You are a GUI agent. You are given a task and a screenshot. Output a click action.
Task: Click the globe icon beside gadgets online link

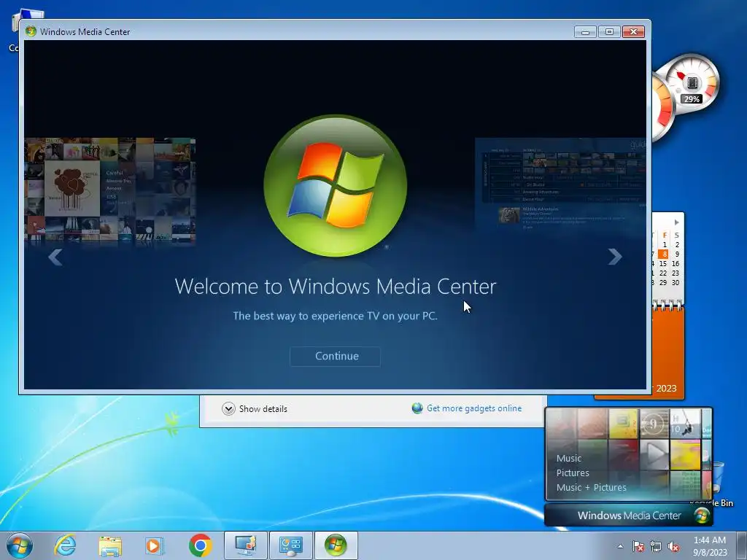417,408
